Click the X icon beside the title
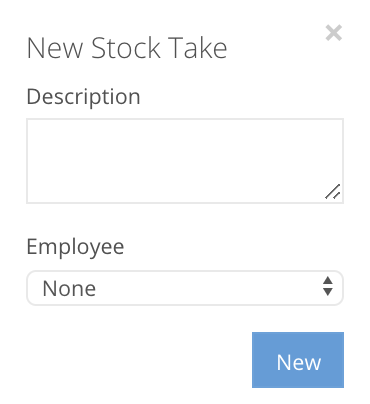Image resolution: width=370 pixels, height=404 pixels. (x=334, y=33)
